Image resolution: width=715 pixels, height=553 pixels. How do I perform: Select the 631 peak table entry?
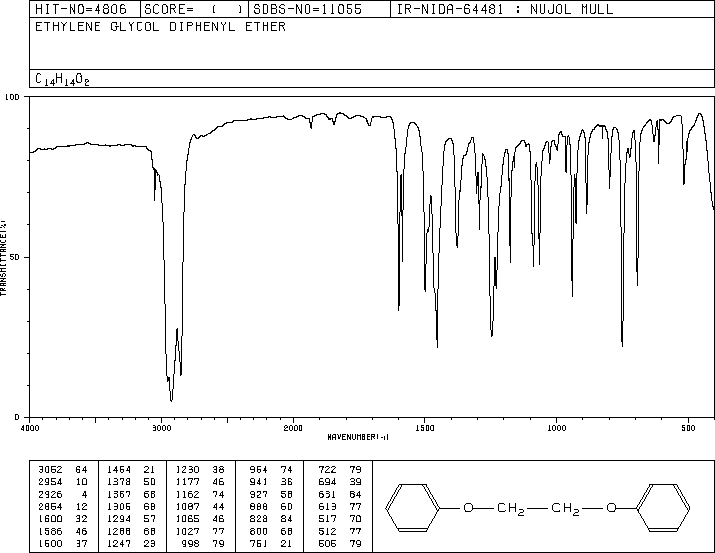pyautogui.click(x=340, y=494)
